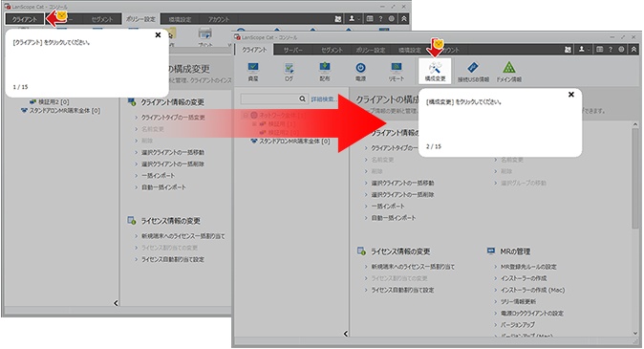Click 構成変更 tools icon in front window
The width and height of the screenshot is (644, 349).
click(x=435, y=71)
